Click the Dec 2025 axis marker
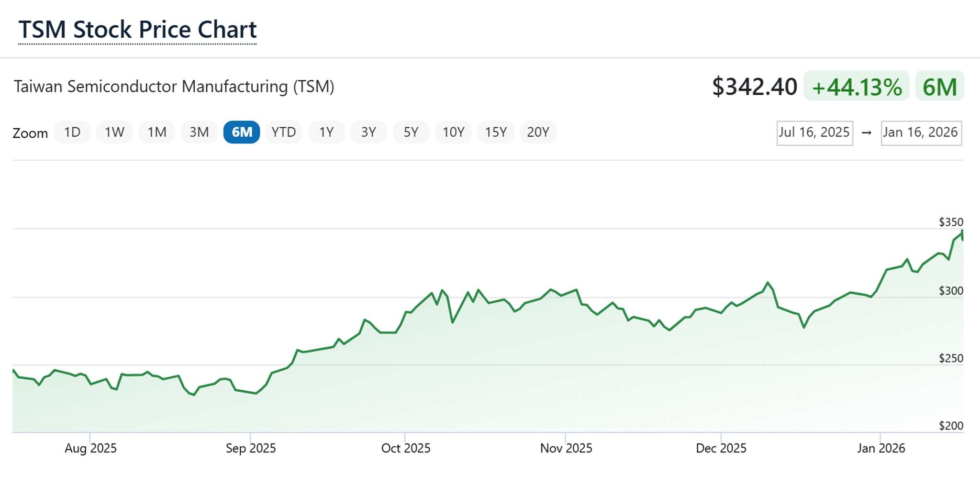Image resolution: width=980 pixels, height=484 pixels. coord(721,448)
